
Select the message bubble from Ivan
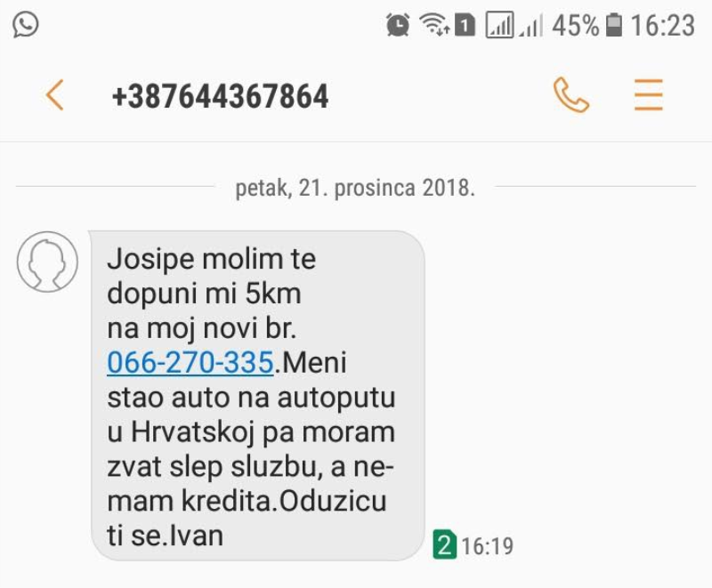[257, 396]
